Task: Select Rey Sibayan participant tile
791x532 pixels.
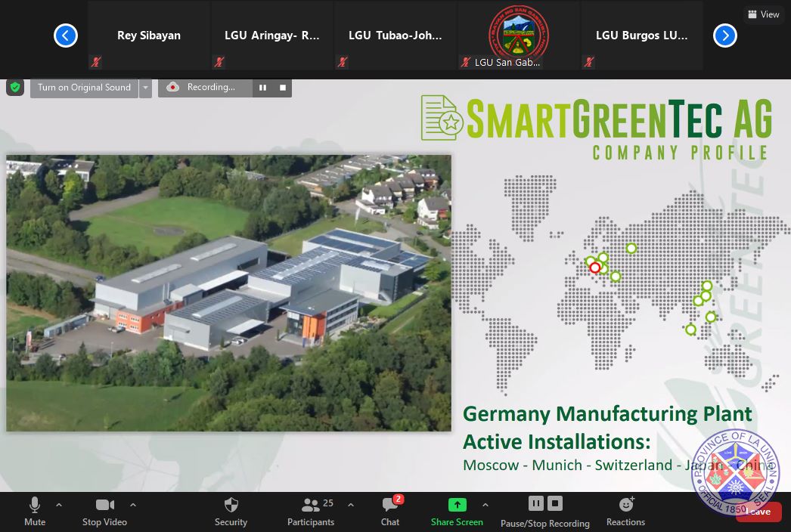Action: point(149,36)
